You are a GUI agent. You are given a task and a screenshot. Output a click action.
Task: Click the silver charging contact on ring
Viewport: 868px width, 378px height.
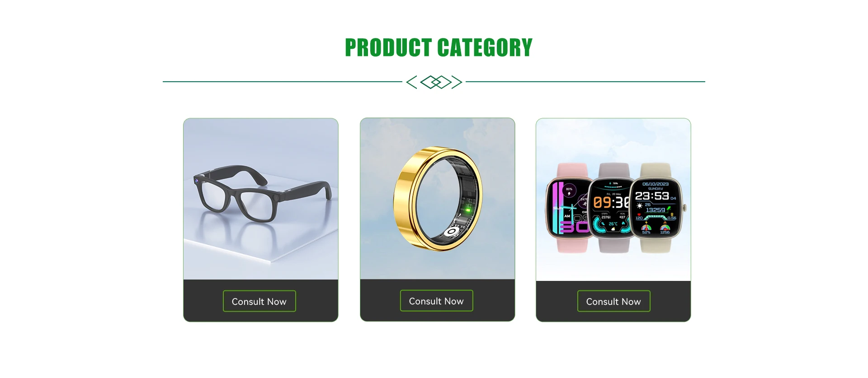(x=452, y=232)
